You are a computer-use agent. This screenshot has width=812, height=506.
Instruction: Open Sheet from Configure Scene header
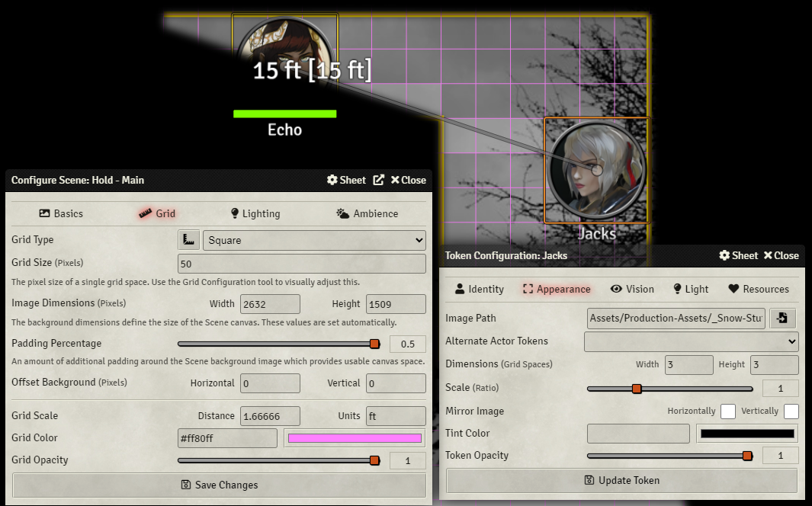click(346, 180)
